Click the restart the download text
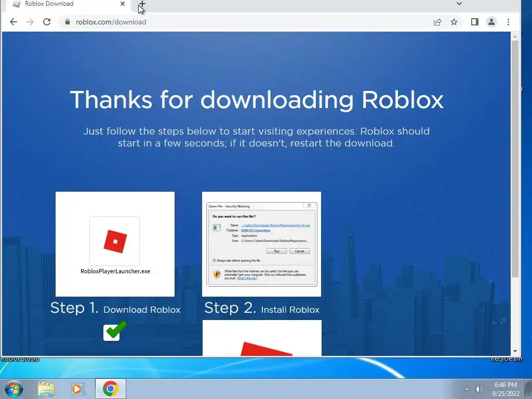This screenshot has width=532, height=399. point(342,143)
